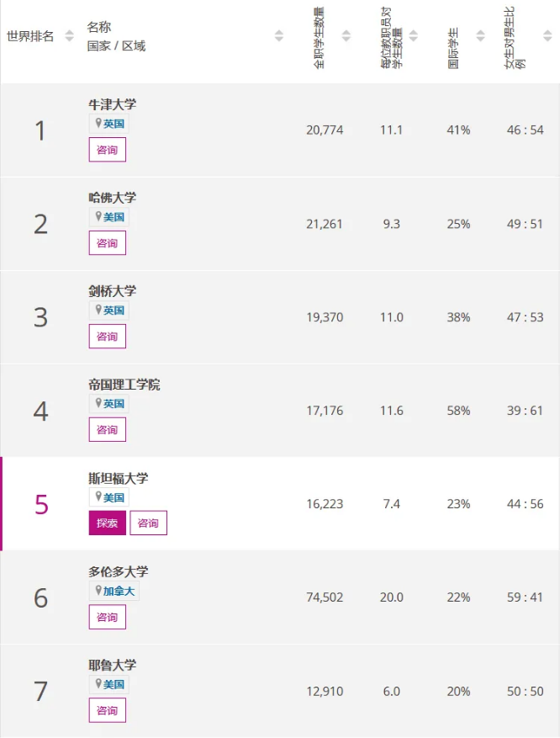Click the location pin for 牛津大学

[x=98, y=124]
